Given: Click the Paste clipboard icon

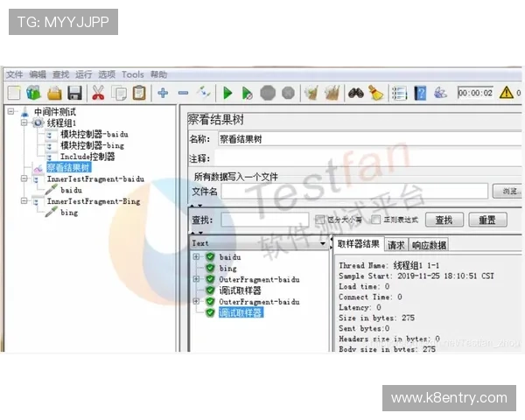Looking at the screenshot, I should pos(139,93).
